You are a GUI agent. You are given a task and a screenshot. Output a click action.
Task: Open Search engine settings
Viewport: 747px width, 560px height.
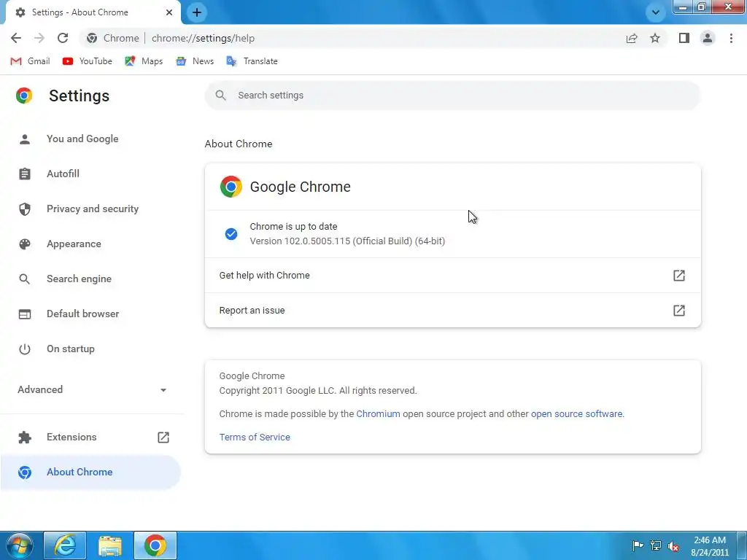click(x=90, y=279)
